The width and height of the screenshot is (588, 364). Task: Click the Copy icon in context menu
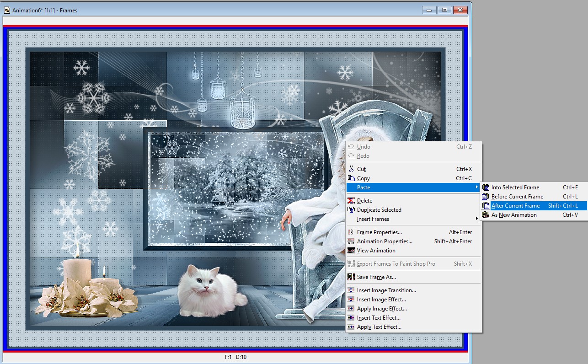coord(351,178)
